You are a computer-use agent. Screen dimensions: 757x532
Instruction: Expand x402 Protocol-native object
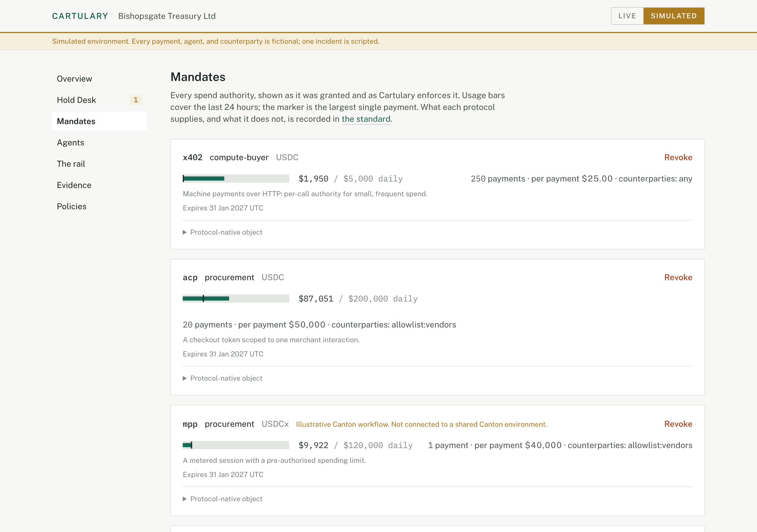pyautogui.click(x=223, y=232)
